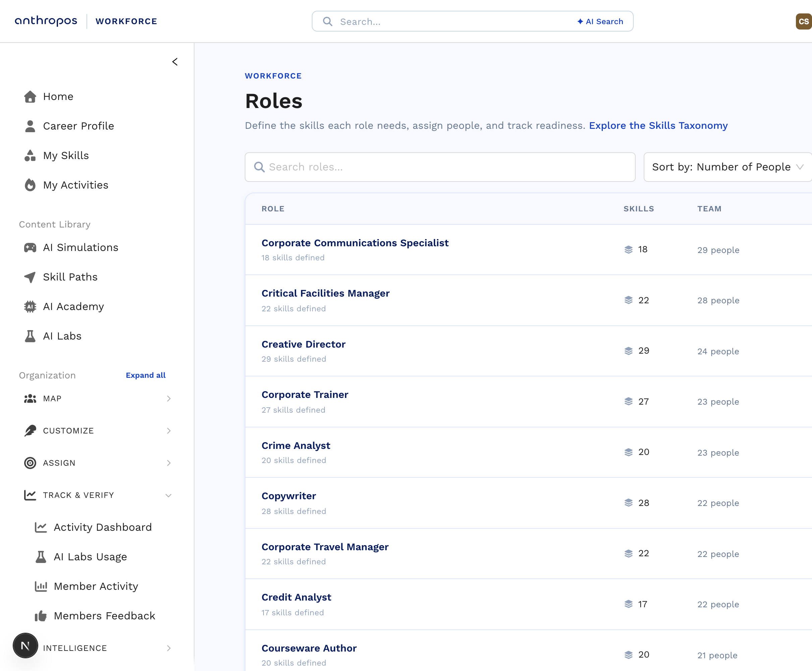The width and height of the screenshot is (812, 671).
Task: Click the magnifier icon in top search
Action: point(328,21)
